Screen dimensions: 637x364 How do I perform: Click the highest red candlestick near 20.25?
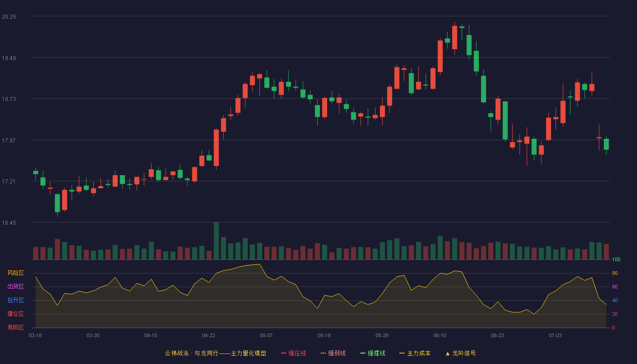[x=455, y=37]
